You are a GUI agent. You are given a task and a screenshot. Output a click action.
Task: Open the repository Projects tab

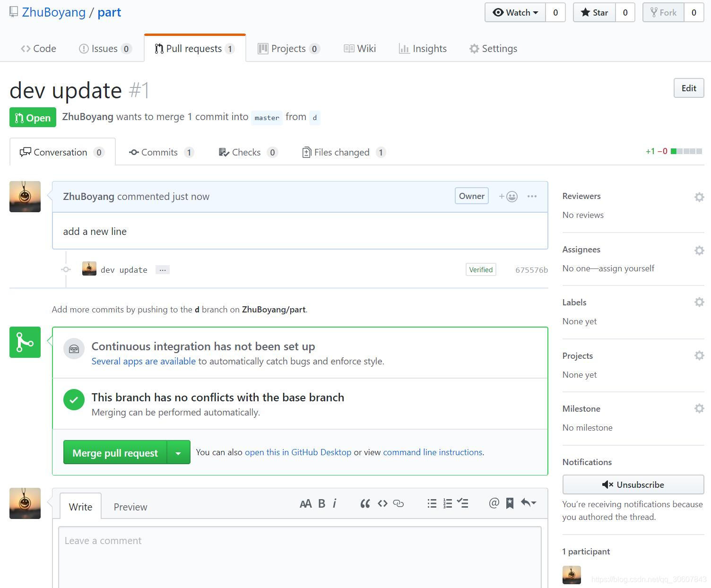[289, 49]
